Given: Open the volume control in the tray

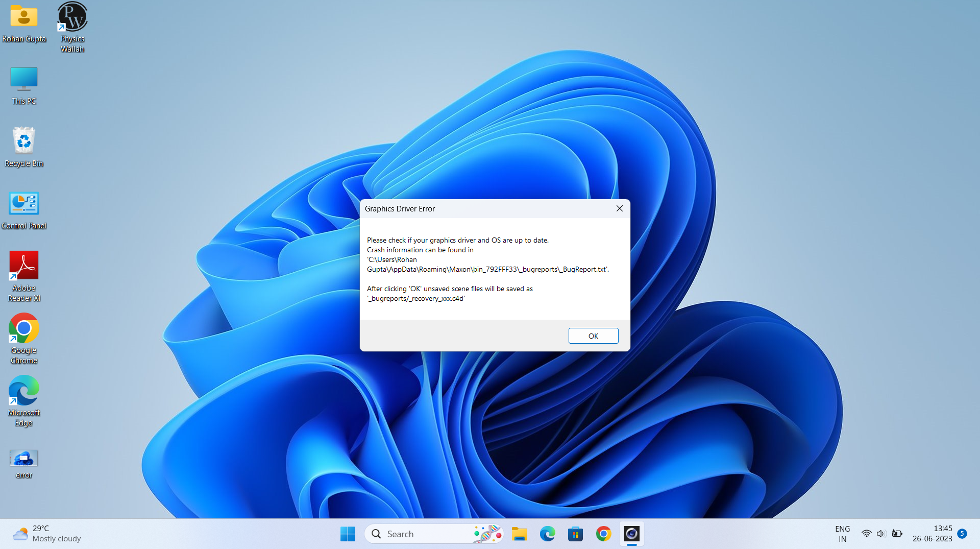Looking at the screenshot, I should (x=882, y=534).
